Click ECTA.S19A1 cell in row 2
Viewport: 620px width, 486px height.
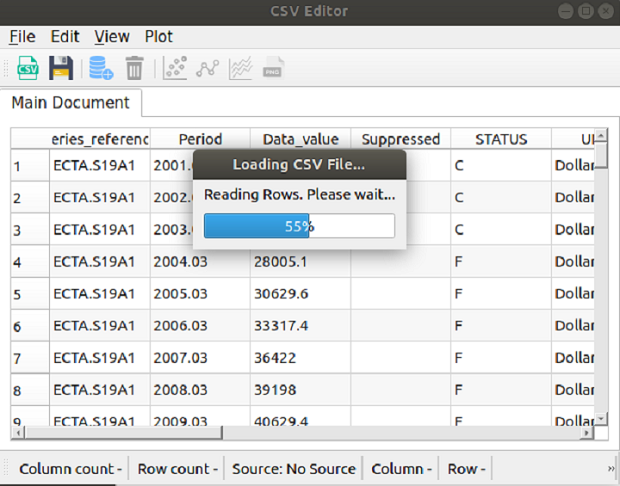pos(100,198)
